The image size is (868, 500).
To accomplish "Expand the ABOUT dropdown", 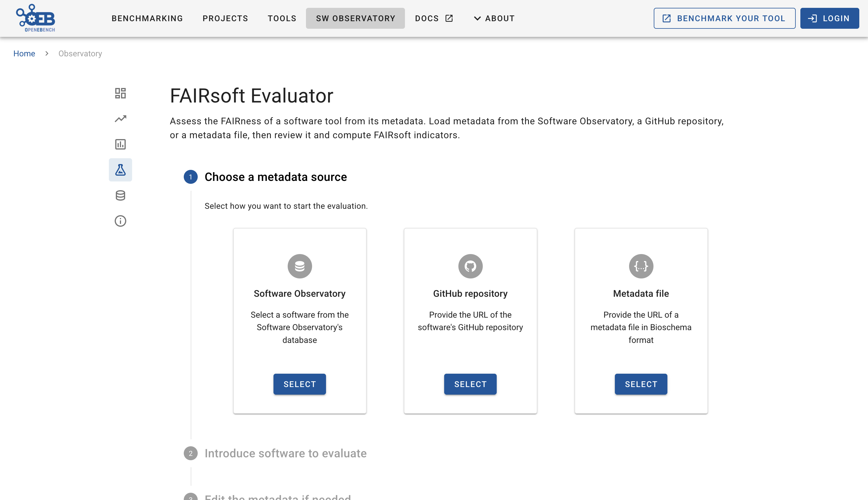I will tap(494, 18).
